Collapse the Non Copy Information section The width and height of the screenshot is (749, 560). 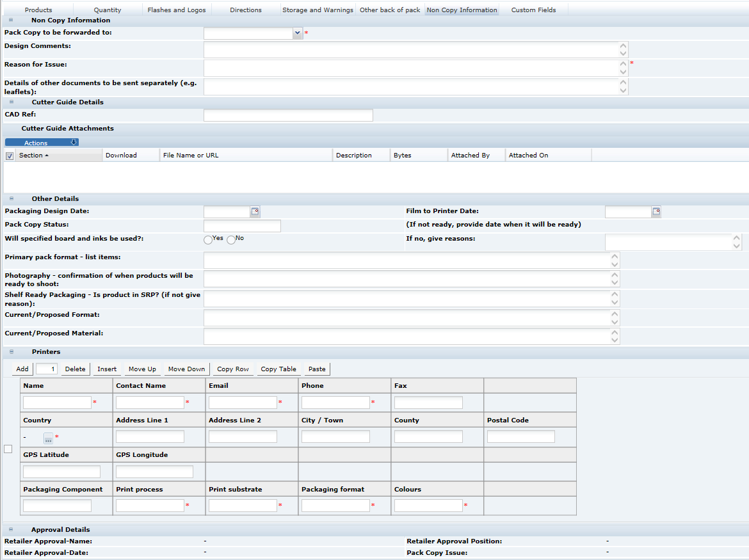point(10,20)
